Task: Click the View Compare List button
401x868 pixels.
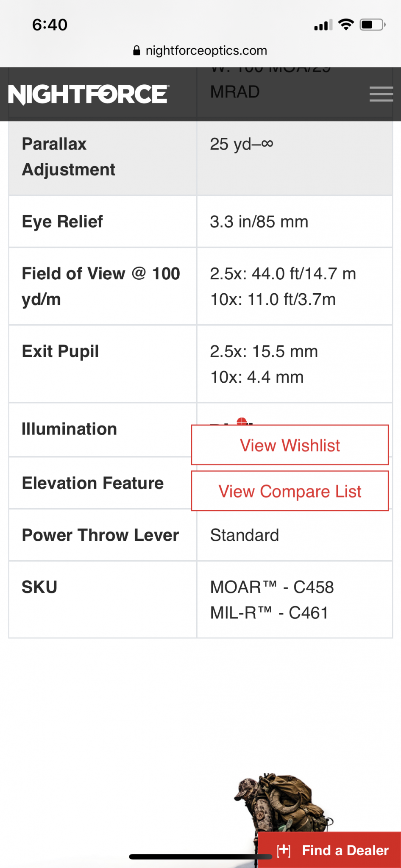Action: (290, 491)
